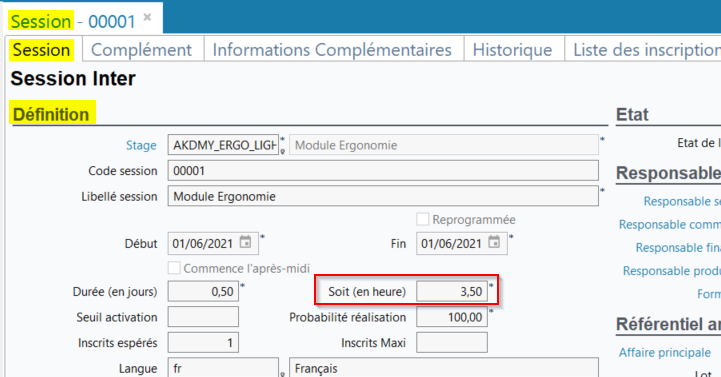Open the calendar picker for Fin date
The image size is (721, 377).
[x=494, y=242]
